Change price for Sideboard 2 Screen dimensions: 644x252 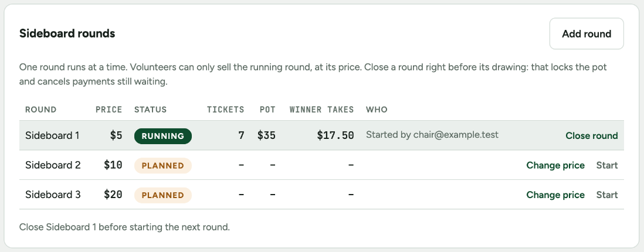[555, 165]
